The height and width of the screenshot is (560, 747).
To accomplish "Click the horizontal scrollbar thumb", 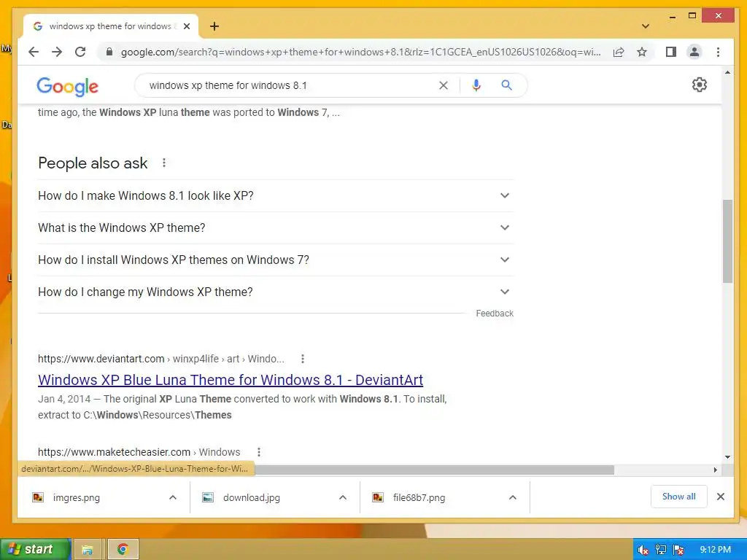I will (434, 470).
